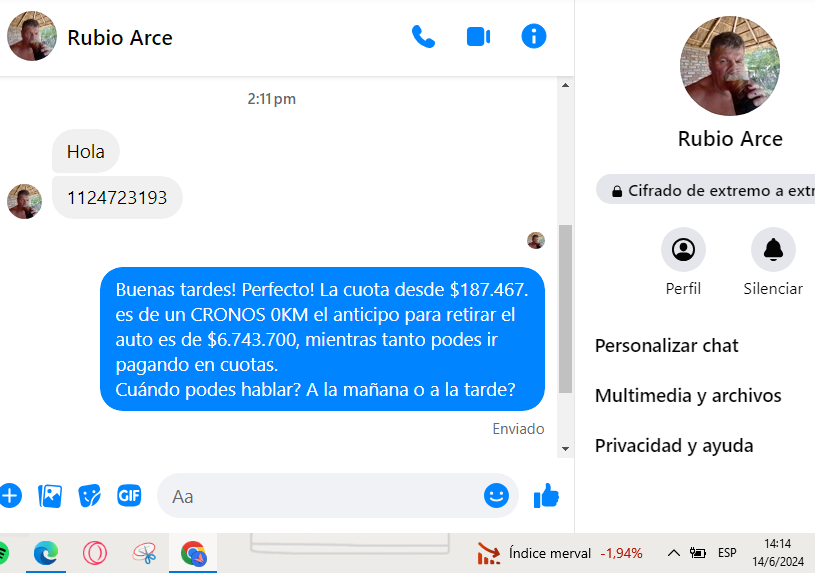The width and height of the screenshot is (815, 573).
Task: Toggle the conversation information panel icon
Action: click(x=534, y=36)
